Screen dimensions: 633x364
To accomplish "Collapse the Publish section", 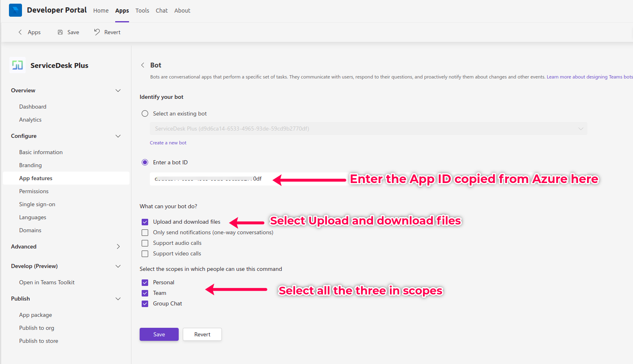I will (118, 299).
